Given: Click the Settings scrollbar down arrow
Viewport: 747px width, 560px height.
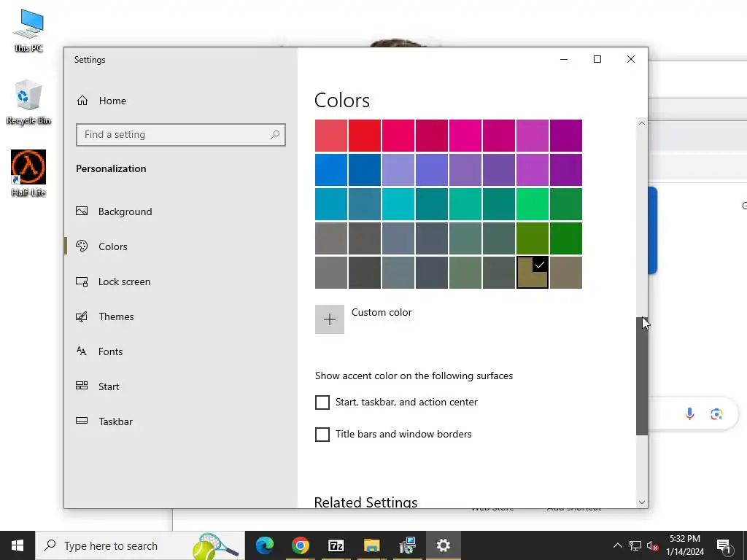Looking at the screenshot, I should tap(642, 502).
